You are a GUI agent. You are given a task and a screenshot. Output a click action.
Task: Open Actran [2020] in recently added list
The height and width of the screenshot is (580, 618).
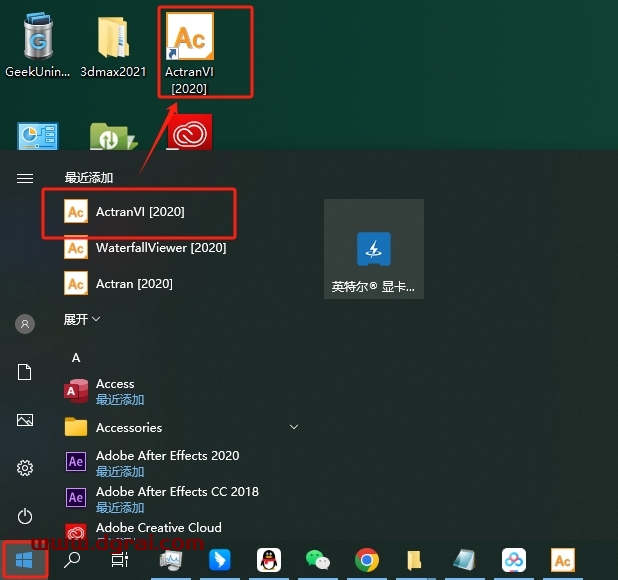(x=134, y=284)
